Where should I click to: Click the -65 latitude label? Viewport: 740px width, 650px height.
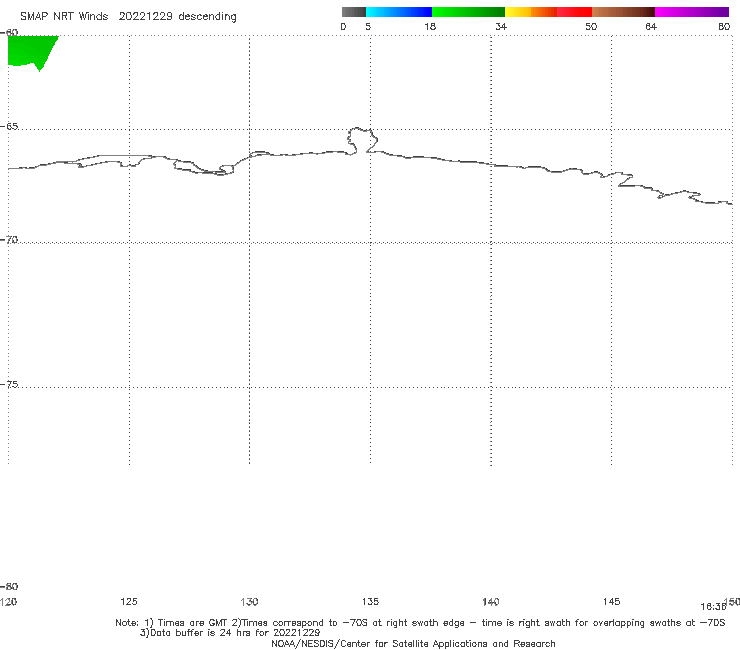pos(9,127)
